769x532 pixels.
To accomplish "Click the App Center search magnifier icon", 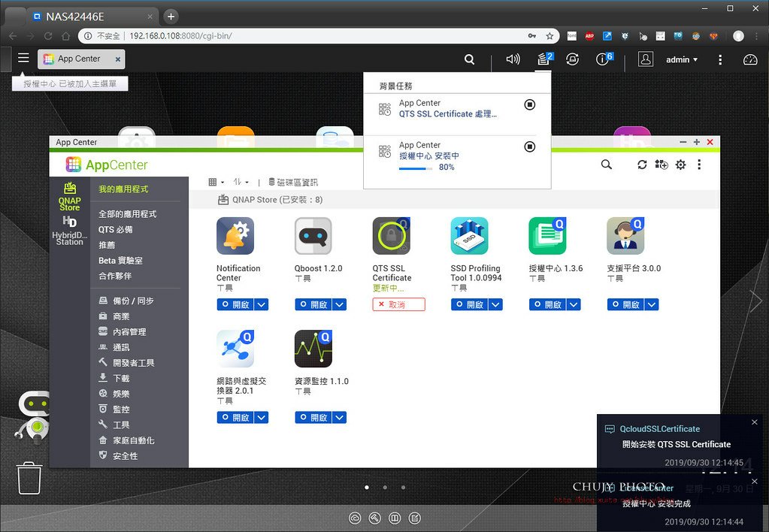I will coord(607,165).
